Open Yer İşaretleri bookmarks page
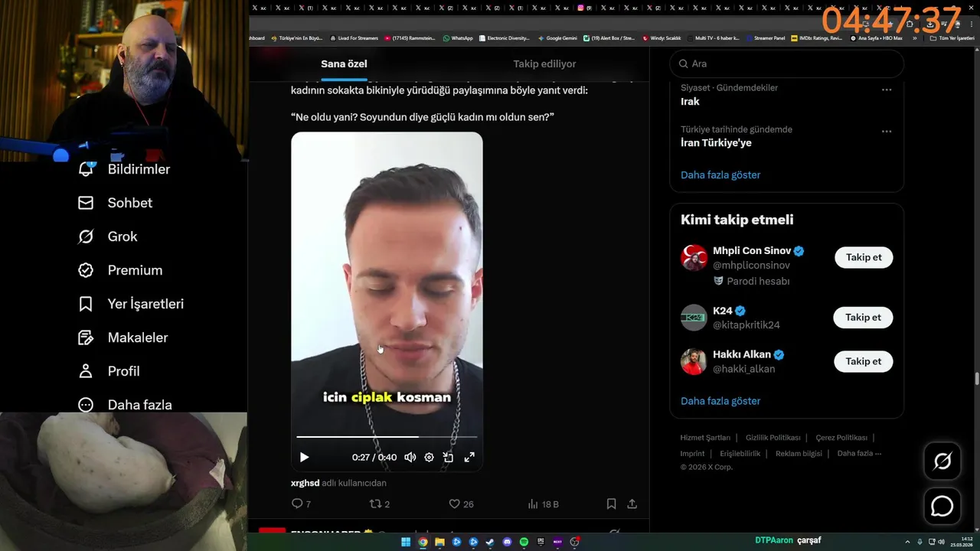 pos(131,304)
